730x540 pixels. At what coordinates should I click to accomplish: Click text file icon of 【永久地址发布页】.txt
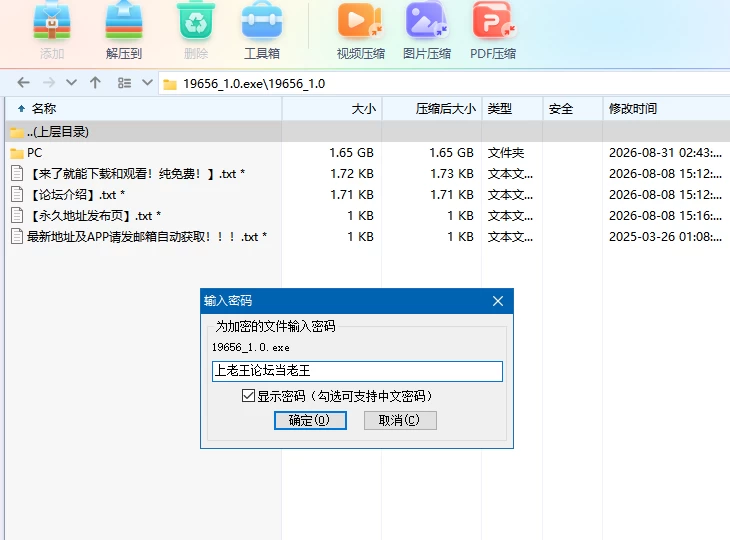click(x=17, y=215)
